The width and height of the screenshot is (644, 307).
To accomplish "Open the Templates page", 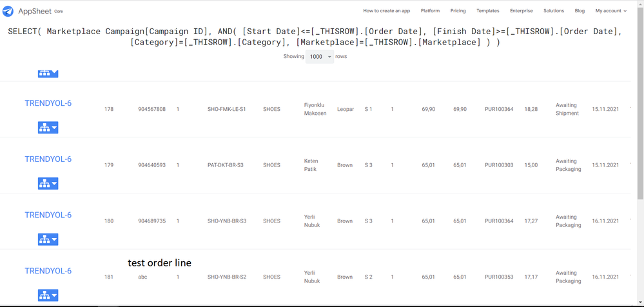I will click(x=488, y=11).
